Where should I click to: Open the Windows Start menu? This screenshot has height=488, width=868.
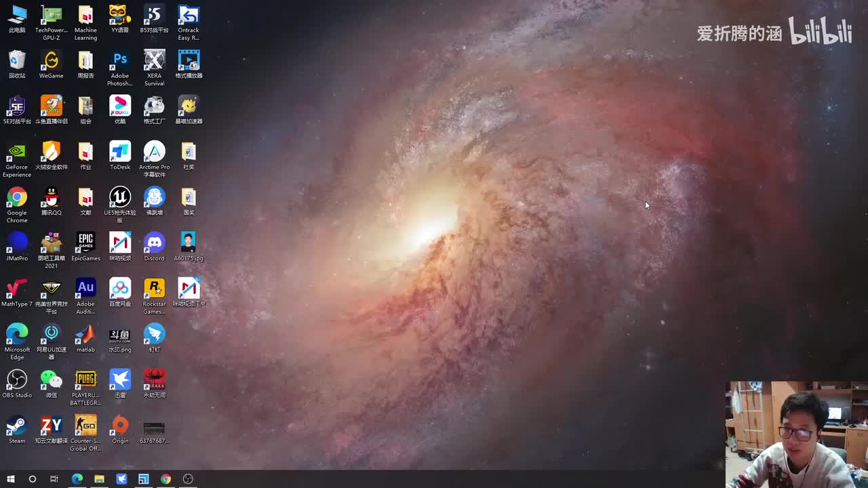click(10, 479)
